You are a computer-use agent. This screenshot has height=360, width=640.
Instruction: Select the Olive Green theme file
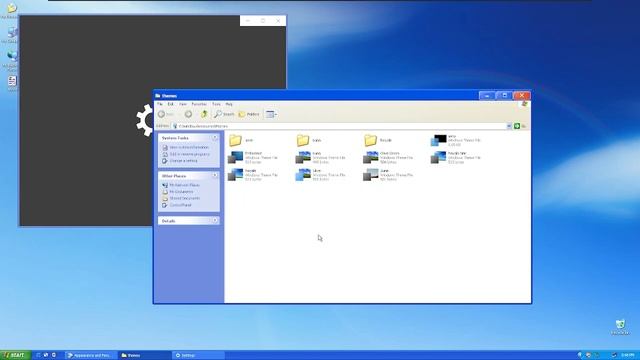tap(388, 158)
